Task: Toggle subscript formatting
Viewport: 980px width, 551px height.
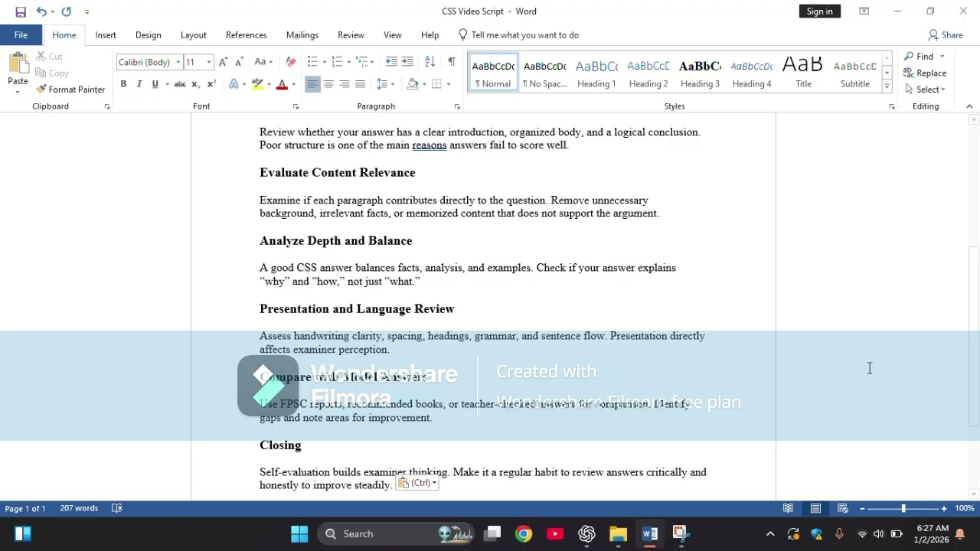Action: pyautogui.click(x=195, y=84)
